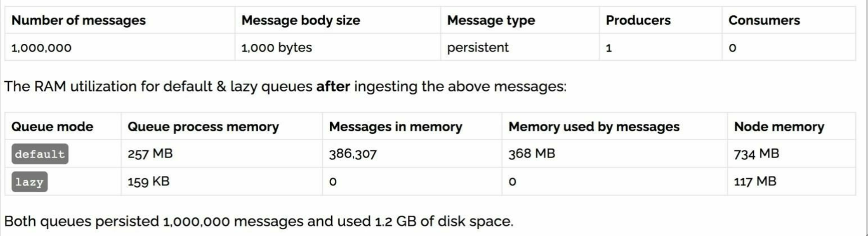Click the "159 KB" lazy queue value
Image resolution: width=868 pixels, height=236 pixels.
148,182
